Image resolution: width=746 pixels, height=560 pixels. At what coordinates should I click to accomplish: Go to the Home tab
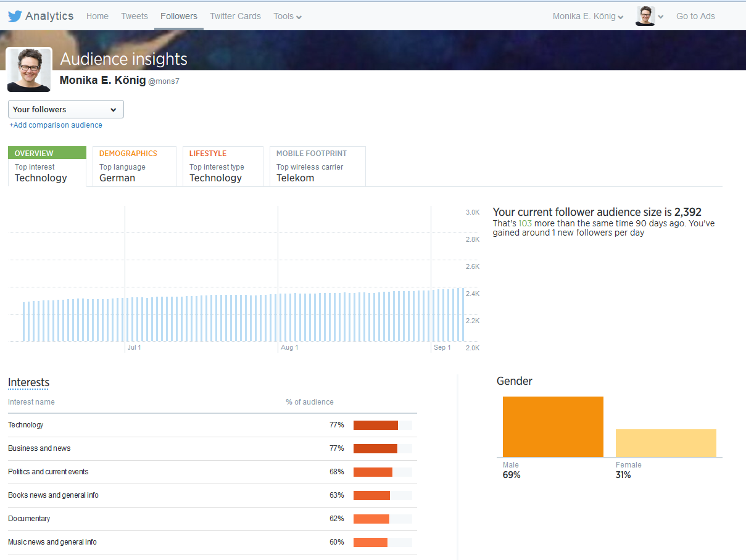coord(97,16)
